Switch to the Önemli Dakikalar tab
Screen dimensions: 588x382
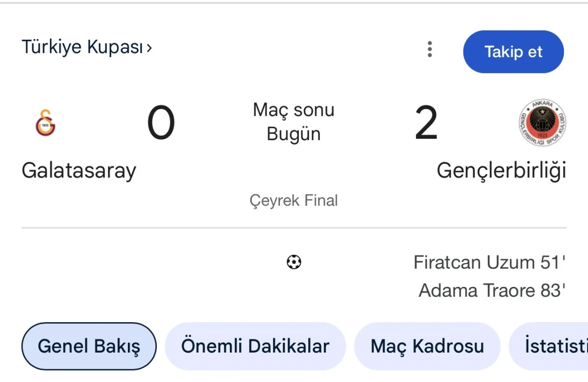[x=255, y=346]
